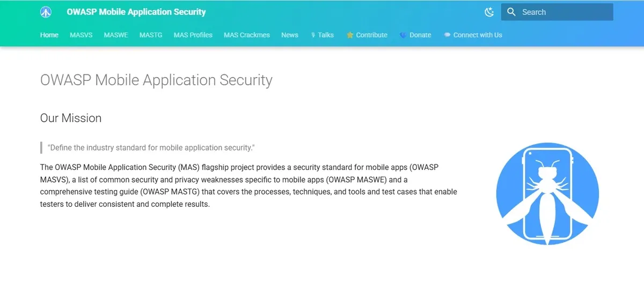Viewport: 644px width, 292px height.
Task: Click the blue heart icon beside Donate
Action: 403,35
